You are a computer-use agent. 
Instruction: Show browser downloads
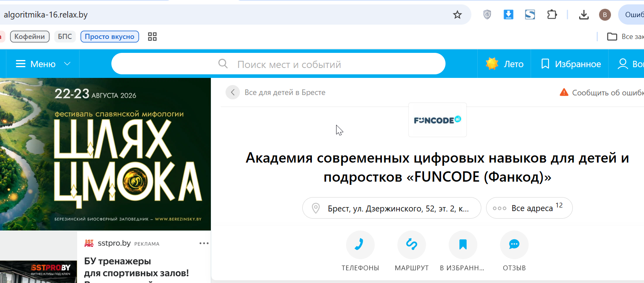point(584,15)
